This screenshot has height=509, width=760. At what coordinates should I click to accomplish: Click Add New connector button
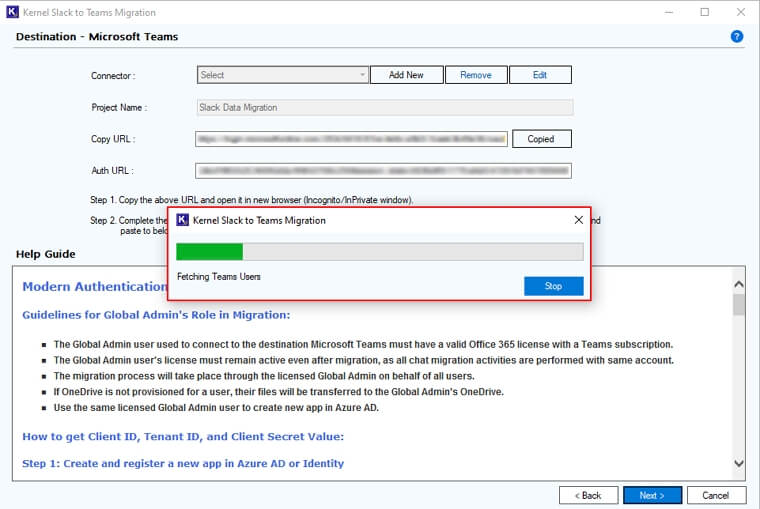click(406, 75)
